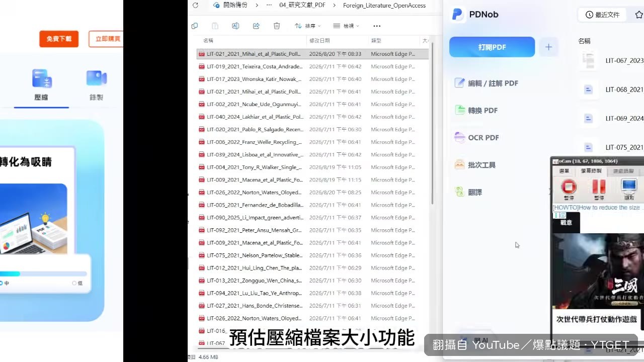Click the LIT-067_2023 document thumbnail in PDNob
Screen dimensions: 644x362
[x=588, y=60]
